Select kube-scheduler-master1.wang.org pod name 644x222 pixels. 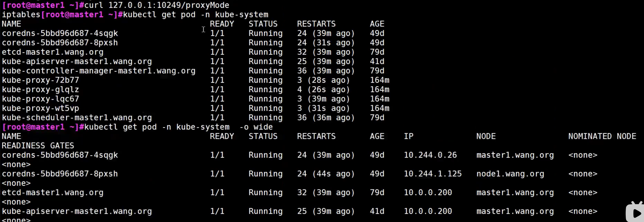pyautogui.click(x=77, y=118)
